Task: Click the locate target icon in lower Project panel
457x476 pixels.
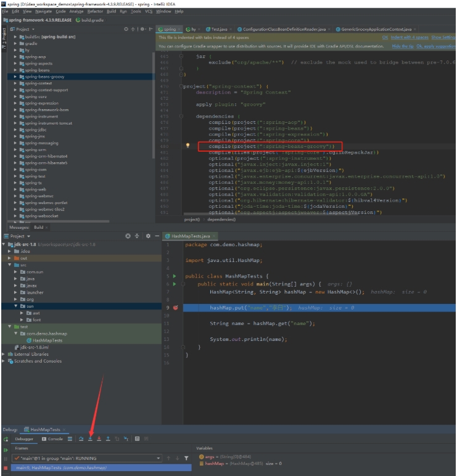Action: point(128,236)
